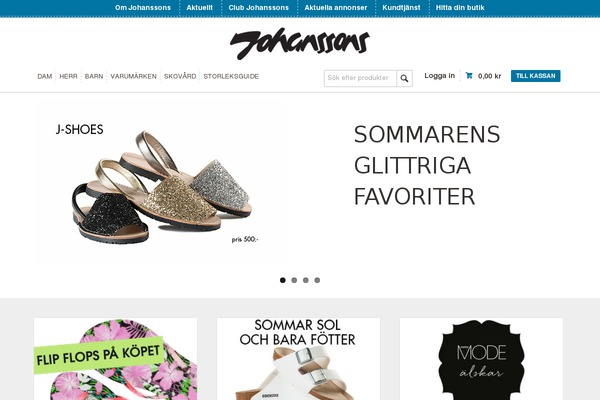Image resolution: width=600 pixels, height=400 pixels.
Task: Click the TILL KASSAN button
Action: tap(535, 76)
